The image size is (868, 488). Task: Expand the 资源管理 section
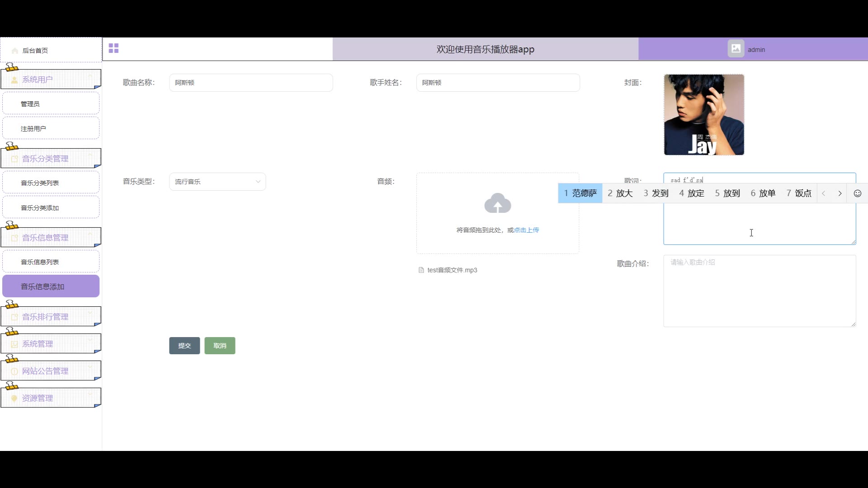[51, 398]
